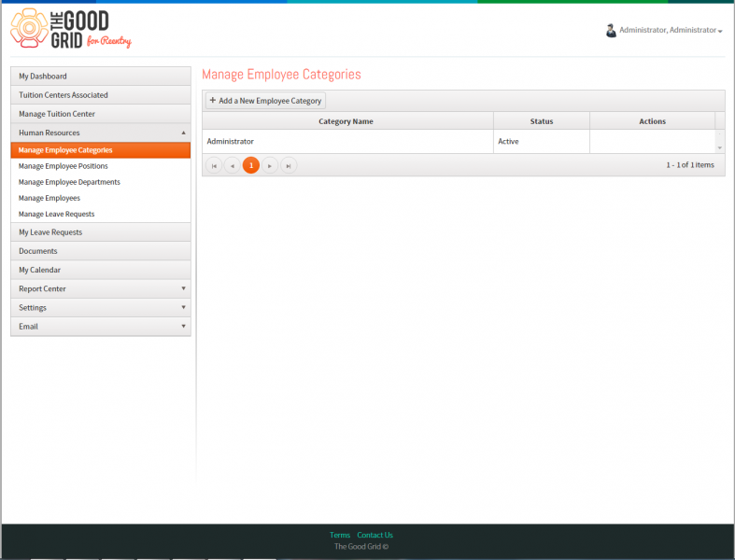Select Manage Employee Categories
The width and height of the screenshot is (735, 560).
click(100, 150)
